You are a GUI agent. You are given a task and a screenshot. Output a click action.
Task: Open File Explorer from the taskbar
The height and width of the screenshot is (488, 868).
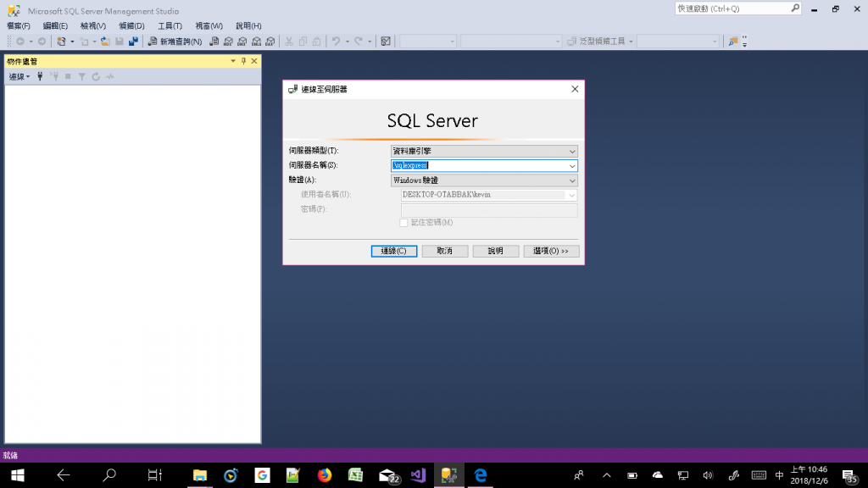[200, 475]
